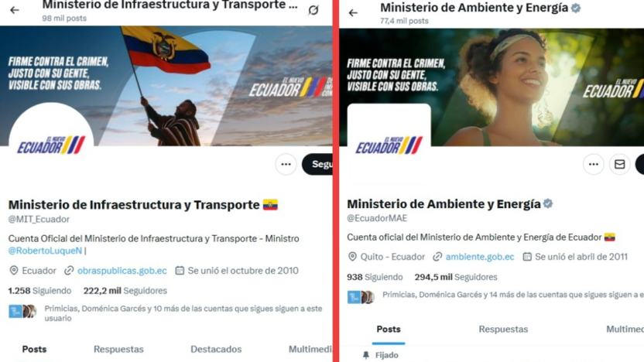The image size is (644, 362).
Task: Click the message envelope icon on EcuadorMAE
Action: (619, 165)
